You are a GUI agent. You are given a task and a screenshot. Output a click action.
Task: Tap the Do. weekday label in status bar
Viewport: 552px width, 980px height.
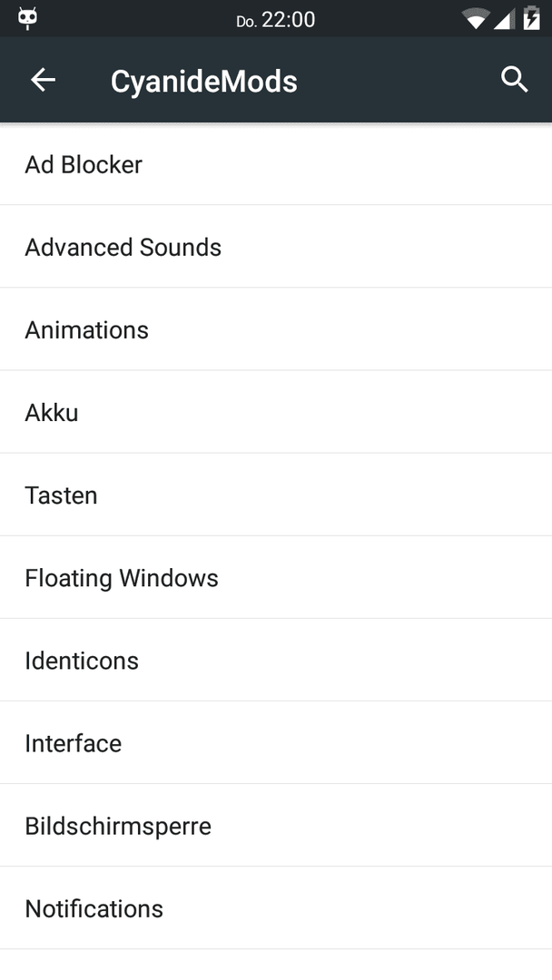point(246,22)
